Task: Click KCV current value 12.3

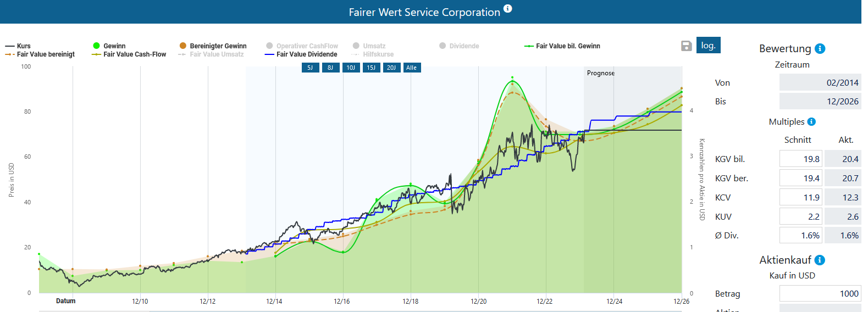Action: (843, 197)
